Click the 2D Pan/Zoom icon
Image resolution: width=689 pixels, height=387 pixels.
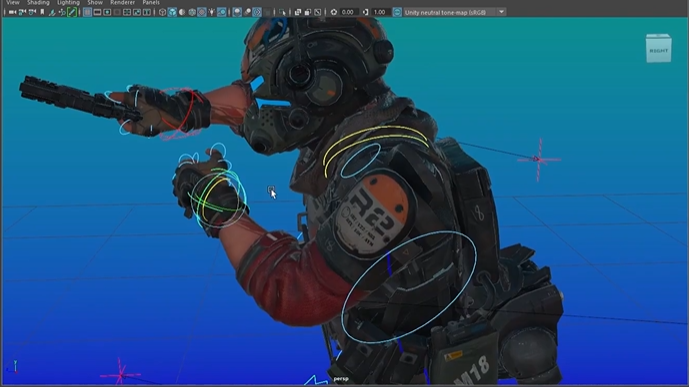click(x=62, y=12)
